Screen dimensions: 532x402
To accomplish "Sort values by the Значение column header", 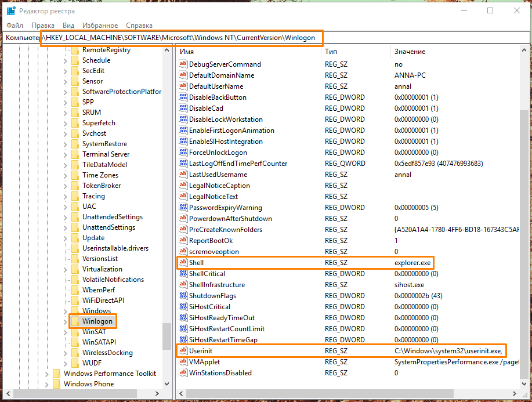I will (x=455, y=52).
